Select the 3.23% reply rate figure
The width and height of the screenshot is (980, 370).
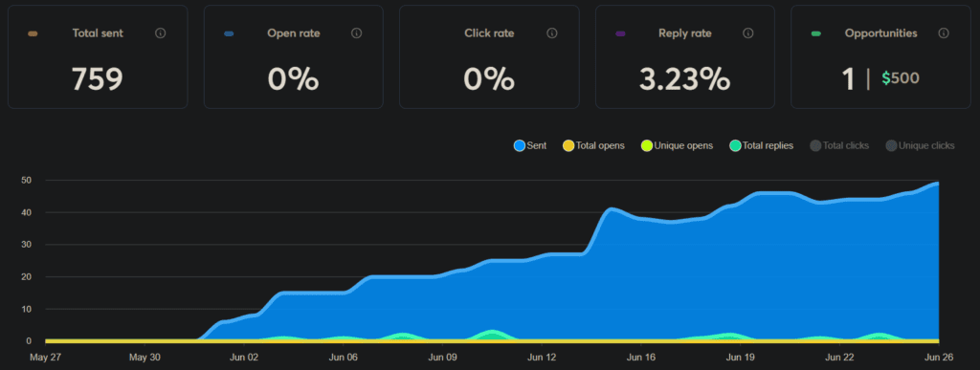pyautogui.click(x=684, y=79)
